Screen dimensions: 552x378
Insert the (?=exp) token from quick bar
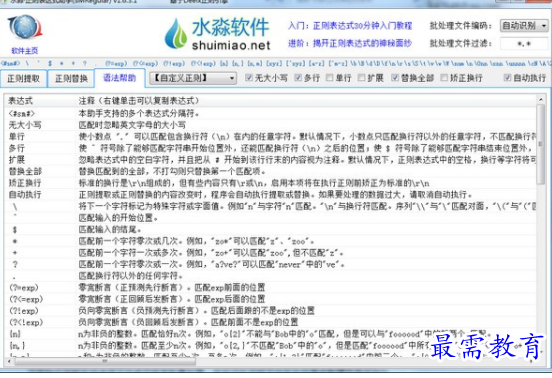[x=116, y=63]
